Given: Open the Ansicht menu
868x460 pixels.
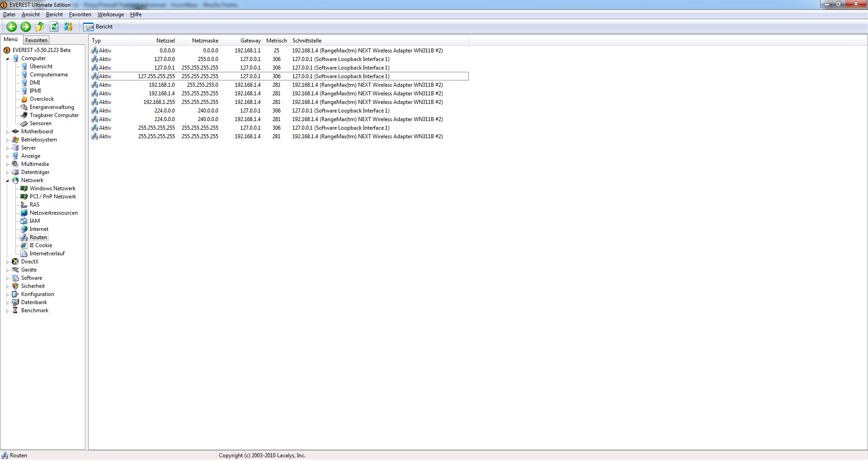Looking at the screenshot, I should pos(31,14).
